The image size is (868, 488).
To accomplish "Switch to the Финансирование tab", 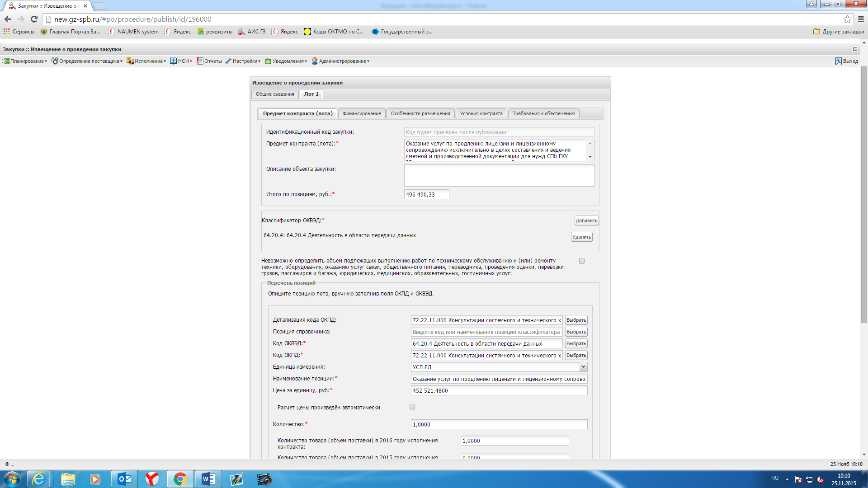I will 361,113.
